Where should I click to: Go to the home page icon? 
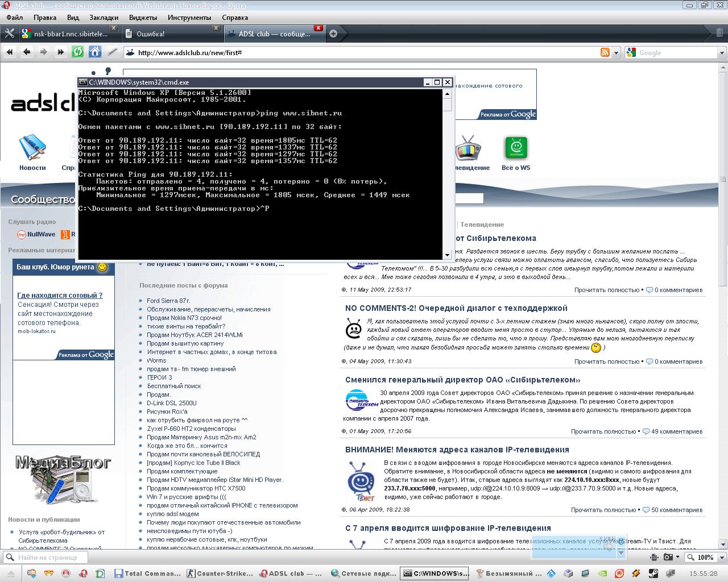[x=95, y=52]
